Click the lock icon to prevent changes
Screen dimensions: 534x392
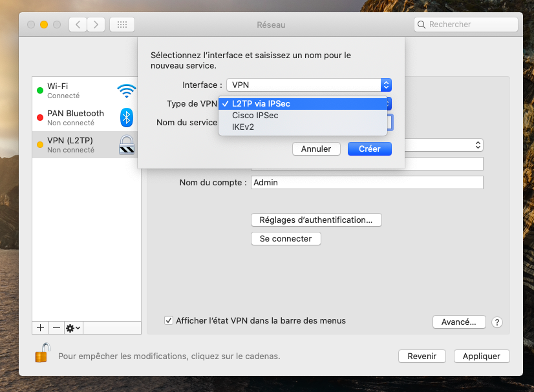(43, 353)
